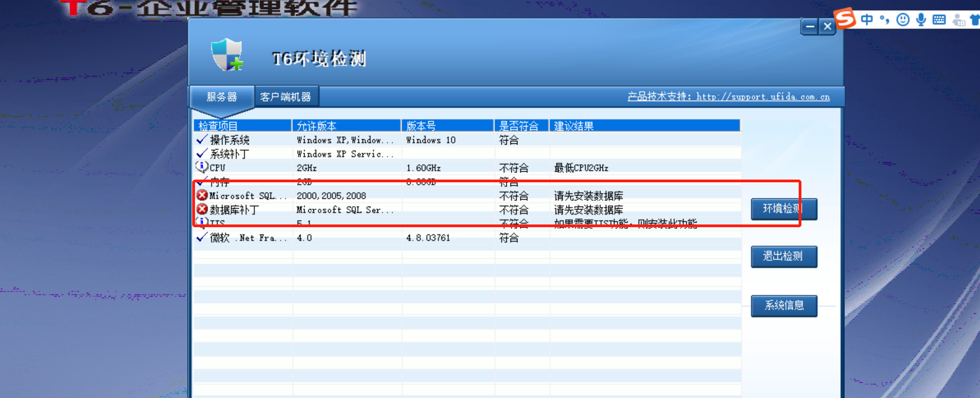
Task: Click 不符合 in the Microsoft SQL row
Action: pyautogui.click(x=514, y=195)
